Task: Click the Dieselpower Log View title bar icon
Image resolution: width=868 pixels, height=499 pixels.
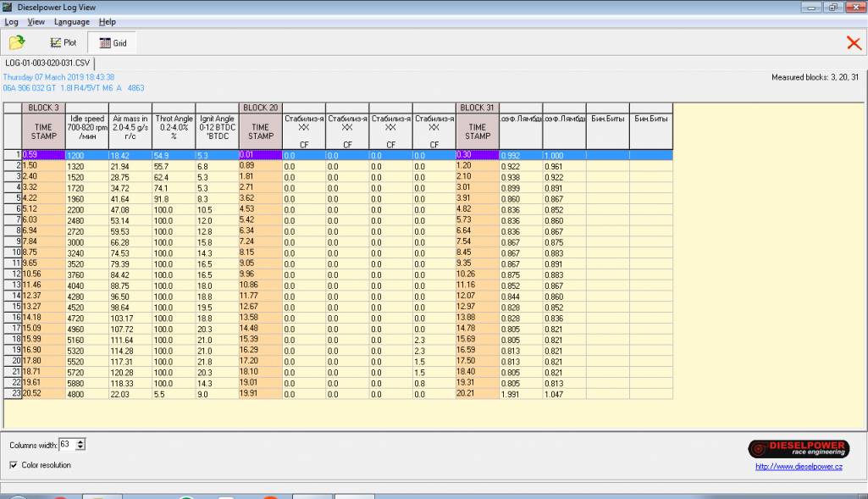Action: [x=8, y=8]
